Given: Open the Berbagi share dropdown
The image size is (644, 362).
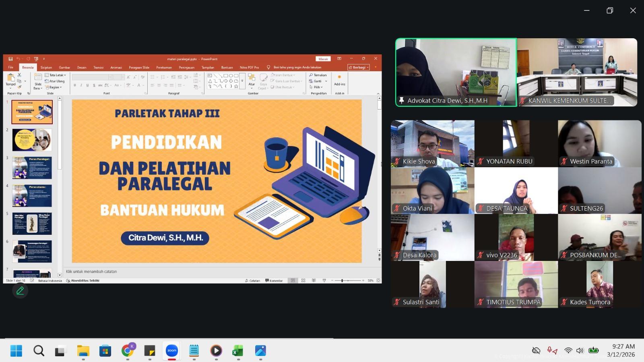Looking at the screenshot, I should point(358,67).
